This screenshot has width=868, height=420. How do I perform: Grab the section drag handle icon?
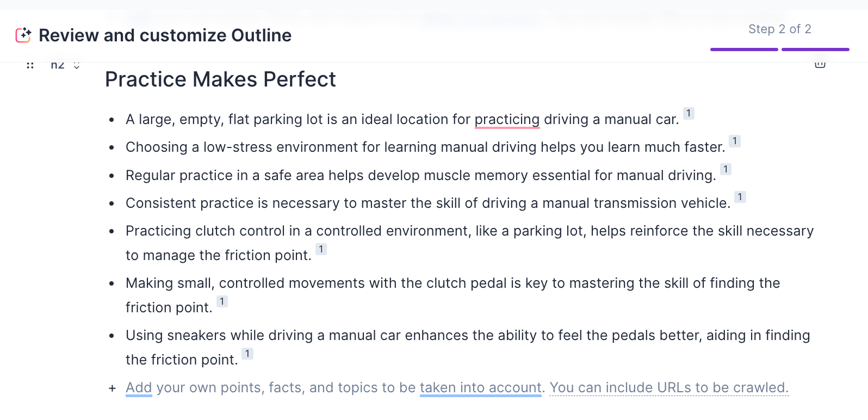click(x=30, y=65)
